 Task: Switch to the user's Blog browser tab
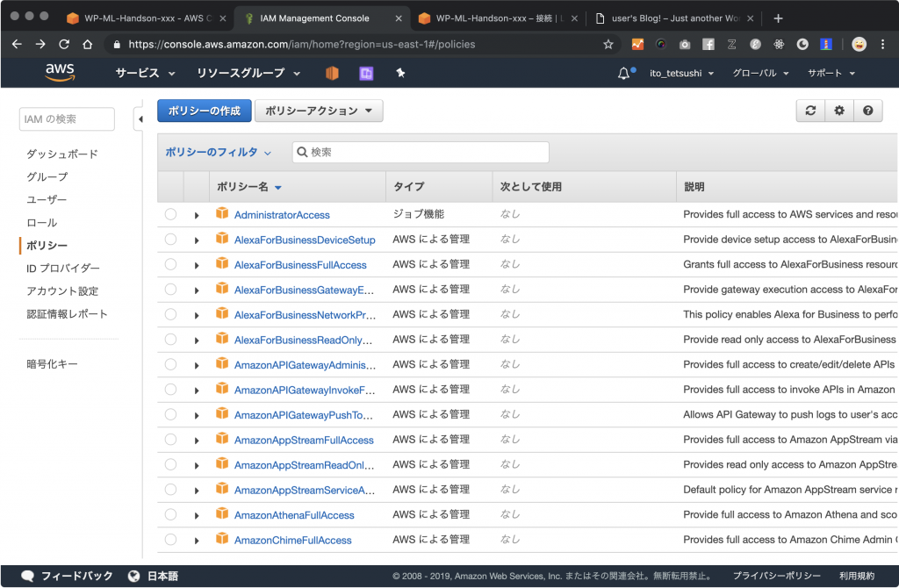pos(674,18)
